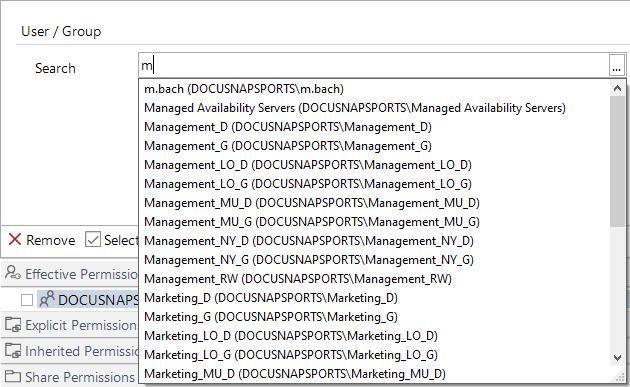Click the group icon beside DOCUSNAPS entry

coord(47,299)
